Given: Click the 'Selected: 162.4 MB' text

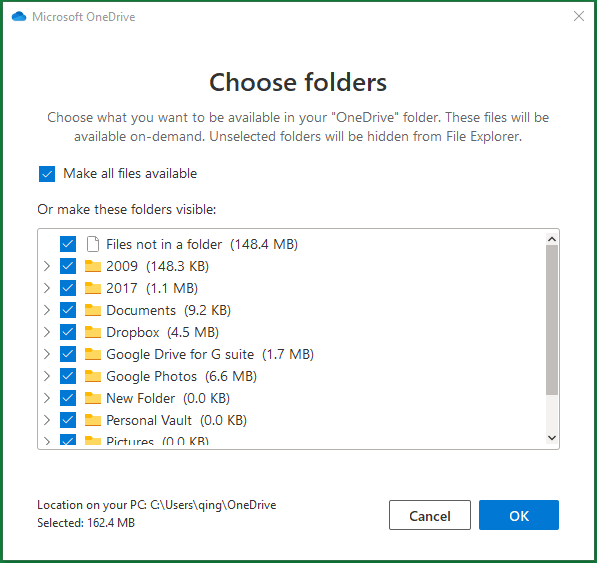Looking at the screenshot, I should (86, 523).
